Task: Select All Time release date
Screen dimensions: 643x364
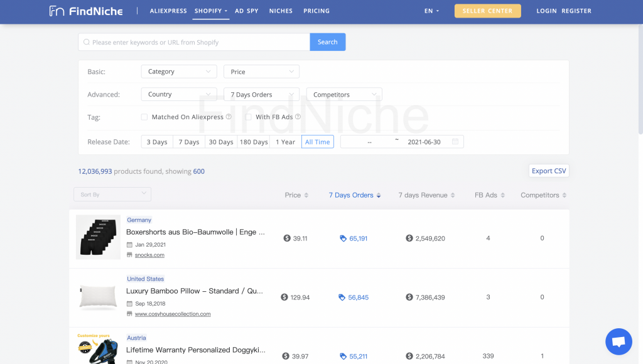Action: [x=317, y=142]
